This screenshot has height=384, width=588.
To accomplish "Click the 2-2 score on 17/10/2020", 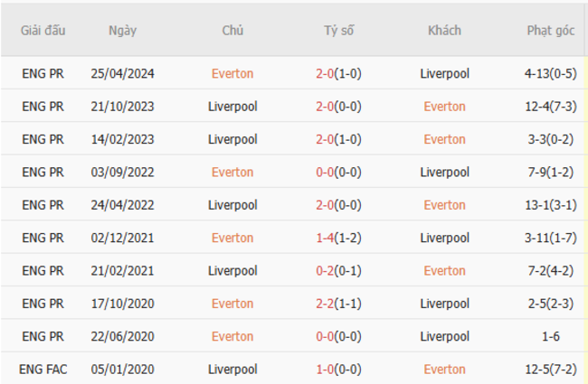I will [325, 304].
